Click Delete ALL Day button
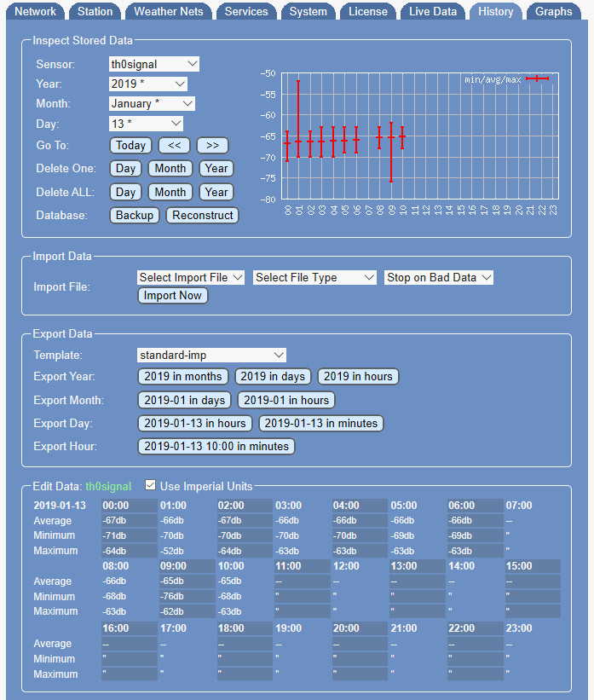 [x=125, y=193]
